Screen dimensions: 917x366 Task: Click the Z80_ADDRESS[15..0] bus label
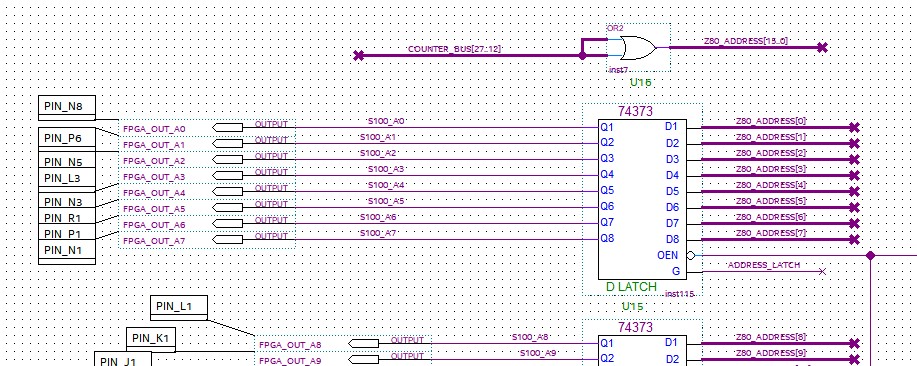pyautogui.click(x=746, y=41)
